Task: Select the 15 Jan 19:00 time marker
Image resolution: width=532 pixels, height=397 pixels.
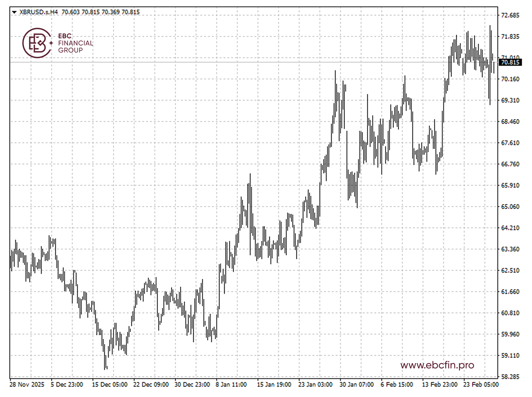Action: point(274,384)
